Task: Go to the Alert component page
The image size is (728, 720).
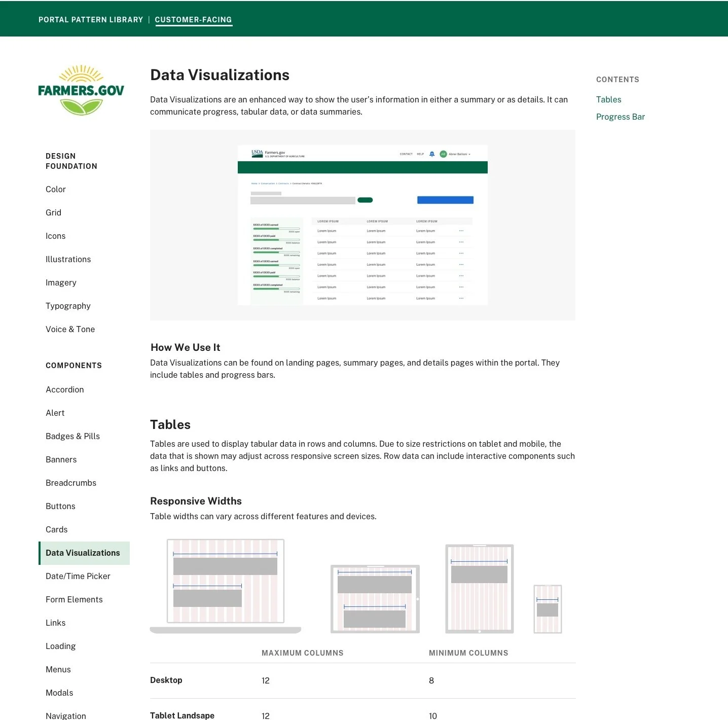Action: [55, 413]
